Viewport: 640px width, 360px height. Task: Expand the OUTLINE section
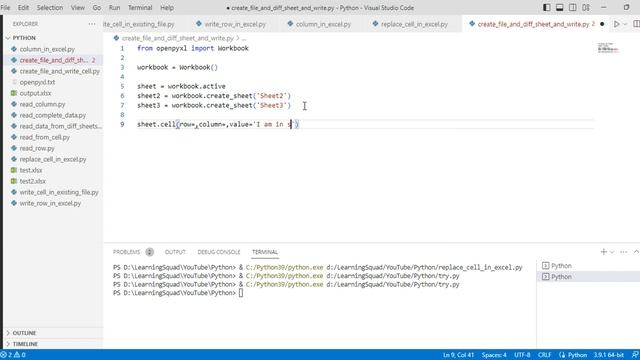pyautogui.click(x=24, y=333)
